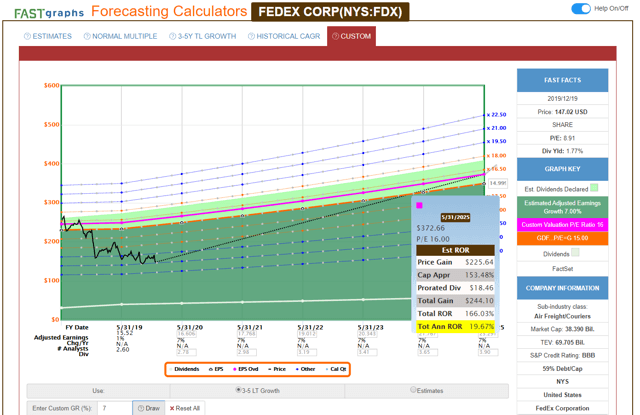Go to the HISTORICAL CAGR tab
The image size is (640, 415).
284,36
